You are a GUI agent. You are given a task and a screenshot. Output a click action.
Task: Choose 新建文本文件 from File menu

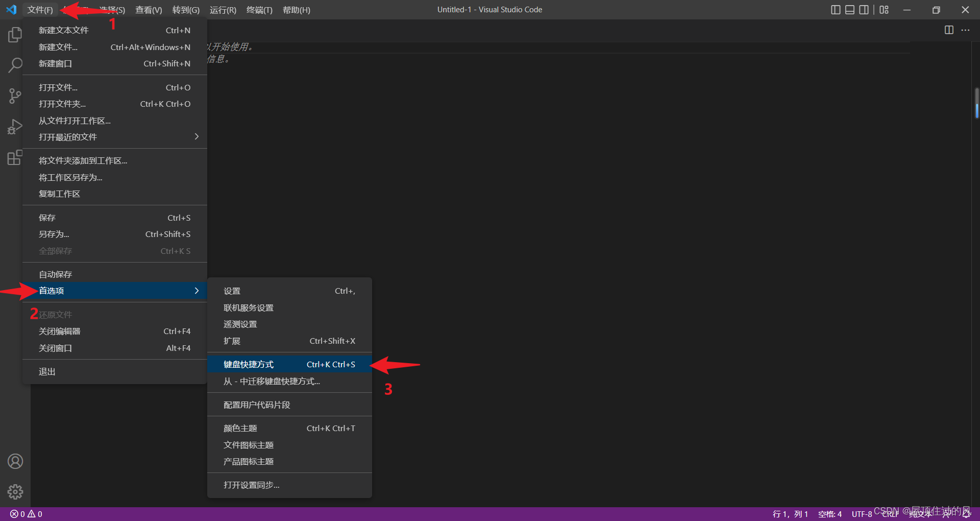tap(115, 30)
